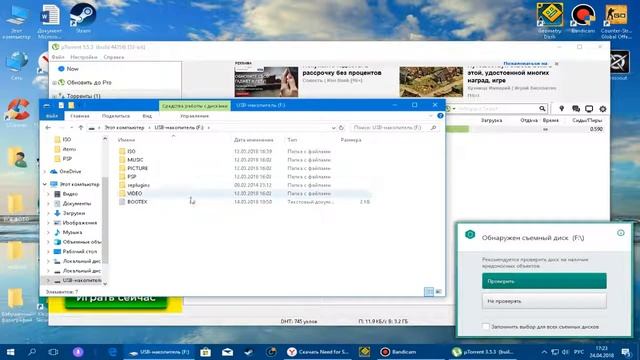Open the Home ribbon tab in Explorer
The width and height of the screenshot is (640, 360).
(x=80, y=116)
